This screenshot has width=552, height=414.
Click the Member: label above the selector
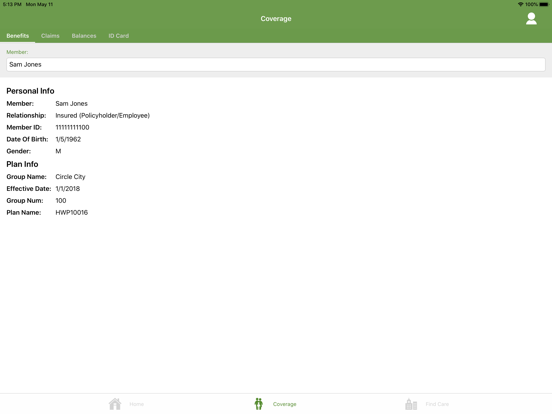pyautogui.click(x=17, y=52)
